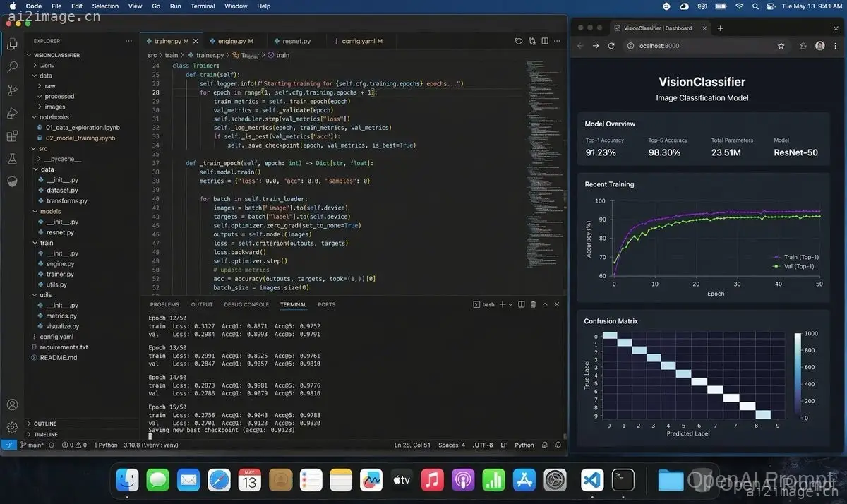
Task: Click UTF-8 encoding in status bar
Action: point(483,445)
